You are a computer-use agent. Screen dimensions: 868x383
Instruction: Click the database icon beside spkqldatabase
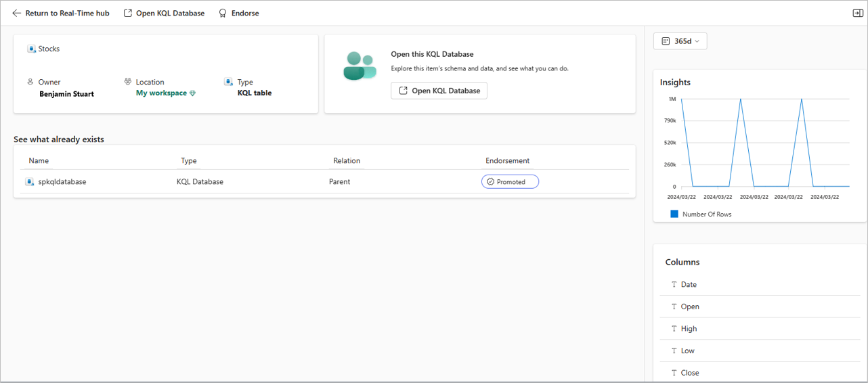tap(30, 182)
